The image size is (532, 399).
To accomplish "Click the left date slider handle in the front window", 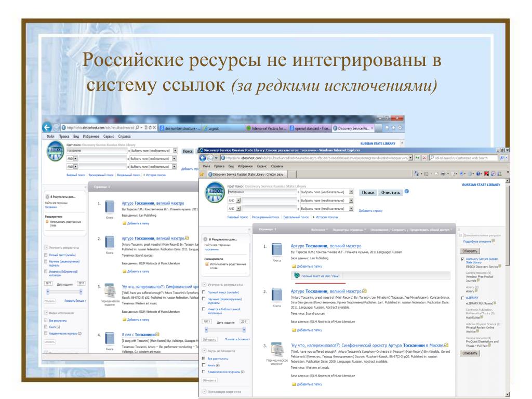I will pyautogui.click(x=206, y=329).
